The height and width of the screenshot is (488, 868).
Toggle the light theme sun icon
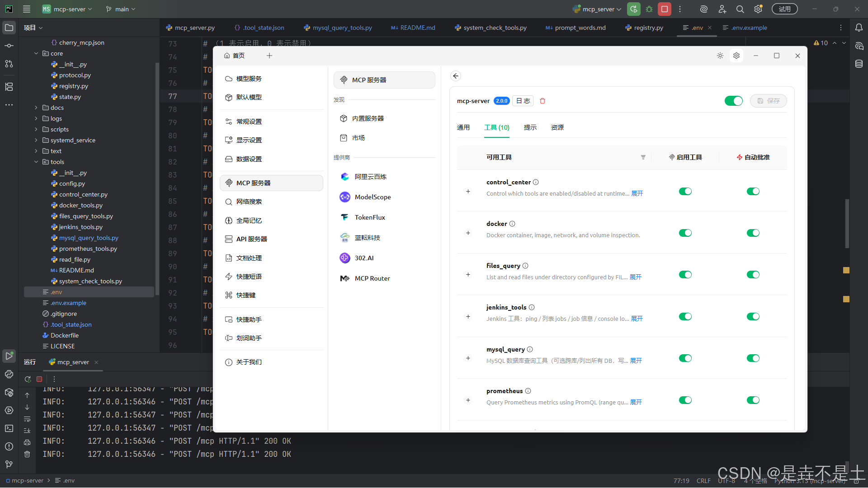[x=720, y=56]
